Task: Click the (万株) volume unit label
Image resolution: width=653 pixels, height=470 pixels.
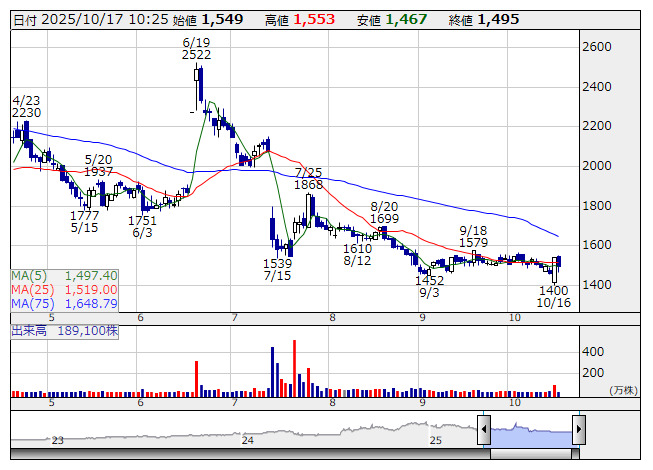Action: 623,390
